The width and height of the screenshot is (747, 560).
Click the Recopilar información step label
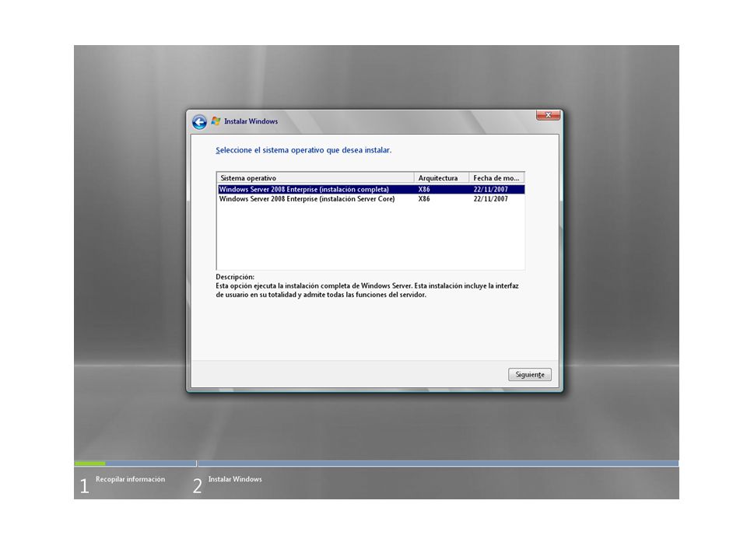(130, 479)
